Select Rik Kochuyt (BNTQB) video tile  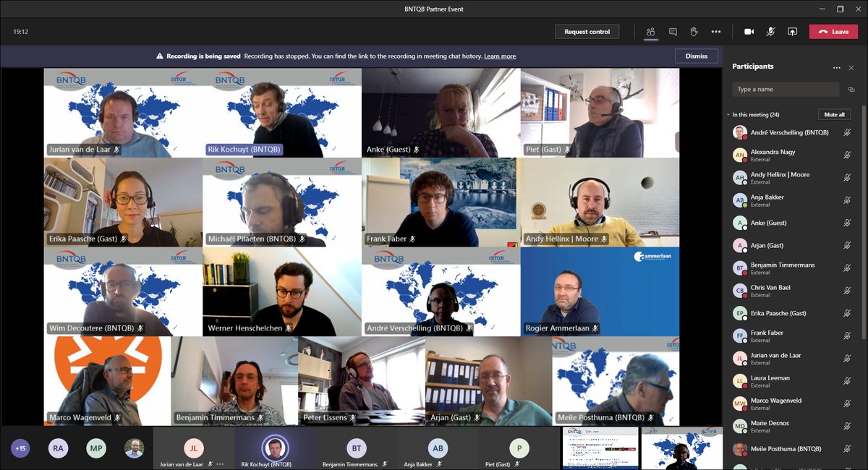point(282,113)
